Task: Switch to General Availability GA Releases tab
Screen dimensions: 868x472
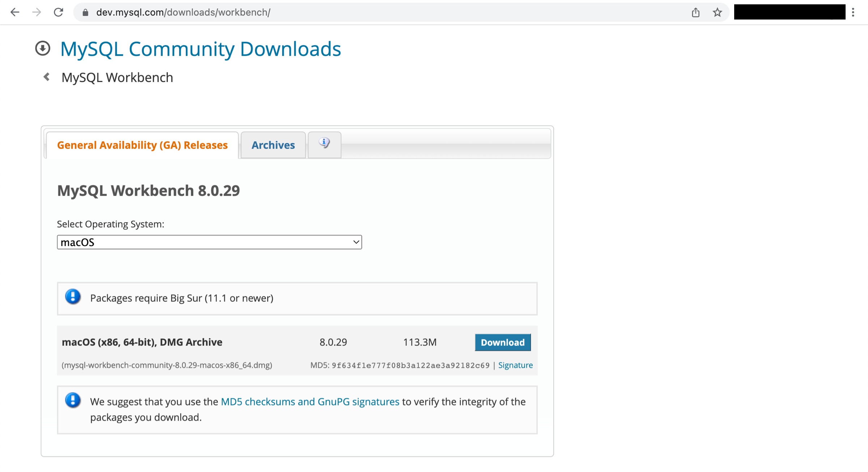Action: point(142,145)
